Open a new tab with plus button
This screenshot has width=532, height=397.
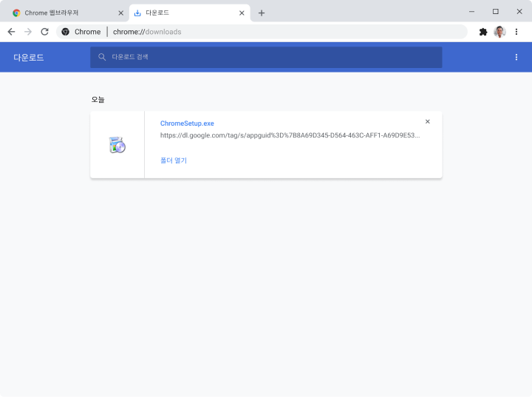pyautogui.click(x=262, y=13)
